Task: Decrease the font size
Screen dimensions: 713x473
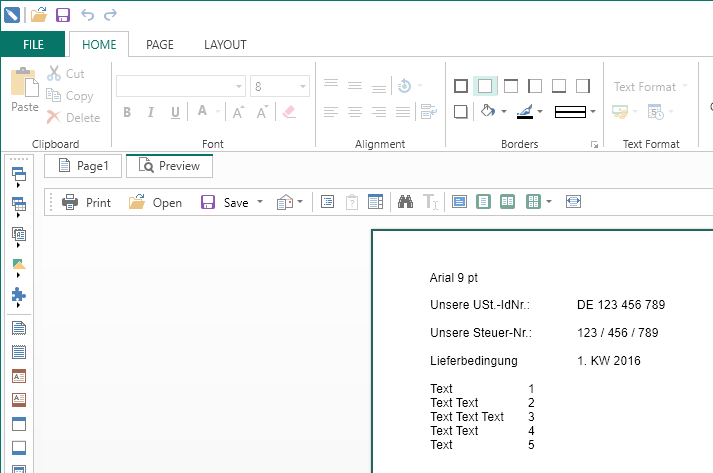Action: (262, 112)
